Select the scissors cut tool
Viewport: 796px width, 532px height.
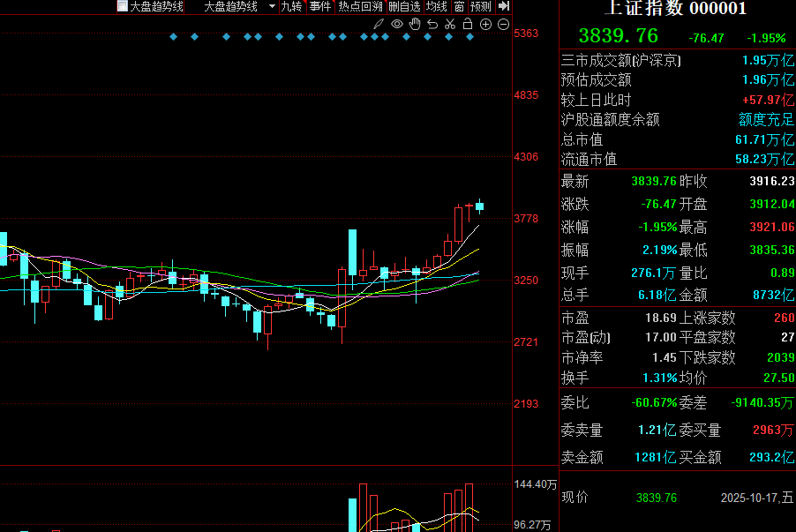[x=449, y=24]
